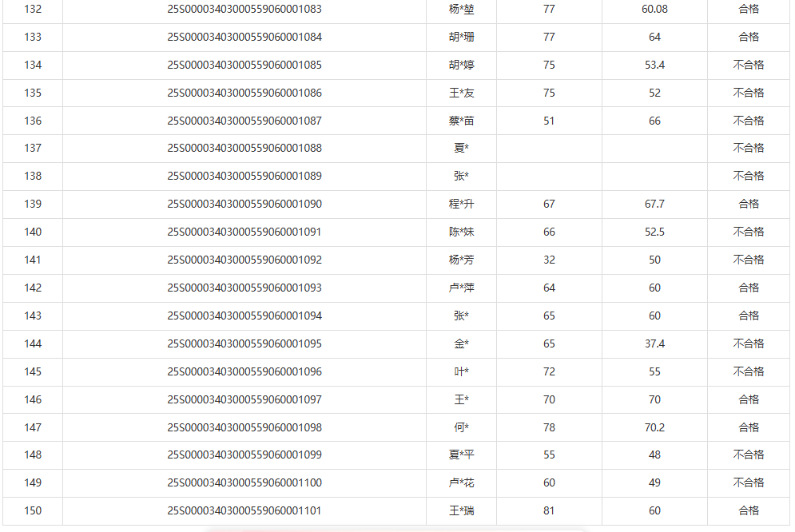
Task: Select ID cell ending in 1089
Action: click(244, 177)
